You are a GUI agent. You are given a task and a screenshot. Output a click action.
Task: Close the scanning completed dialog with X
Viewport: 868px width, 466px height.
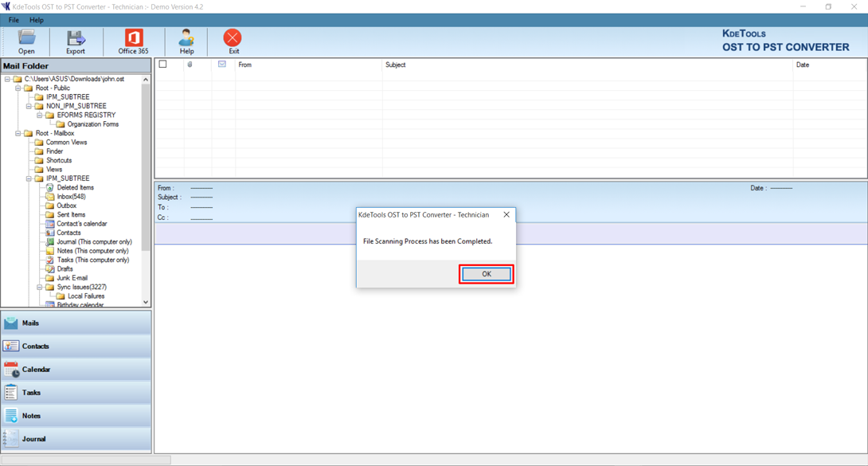tap(506, 214)
